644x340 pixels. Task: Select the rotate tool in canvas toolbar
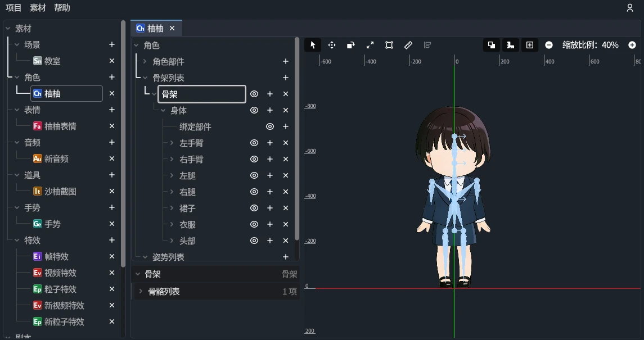point(351,45)
